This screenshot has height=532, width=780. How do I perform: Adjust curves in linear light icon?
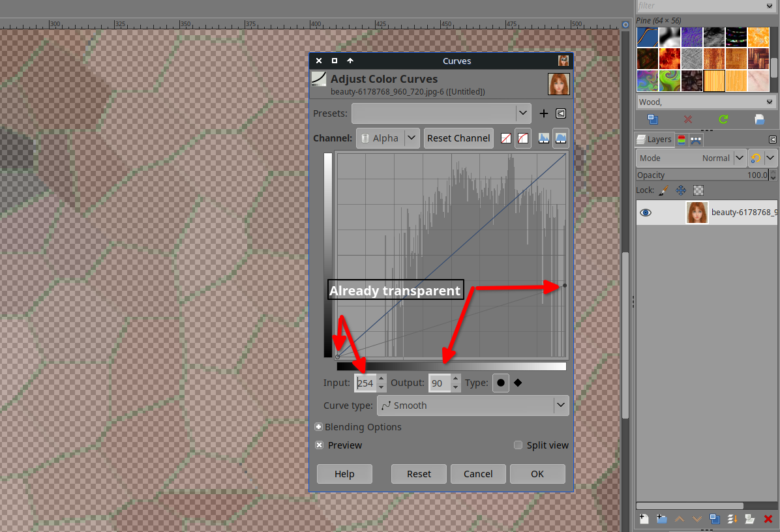point(506,138)
